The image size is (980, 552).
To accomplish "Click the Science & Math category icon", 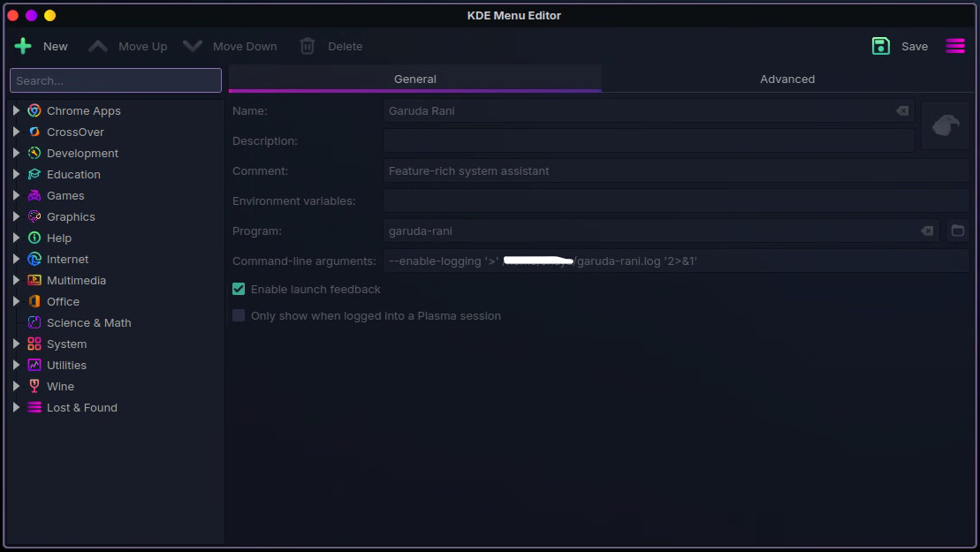I will coord(34,323).
